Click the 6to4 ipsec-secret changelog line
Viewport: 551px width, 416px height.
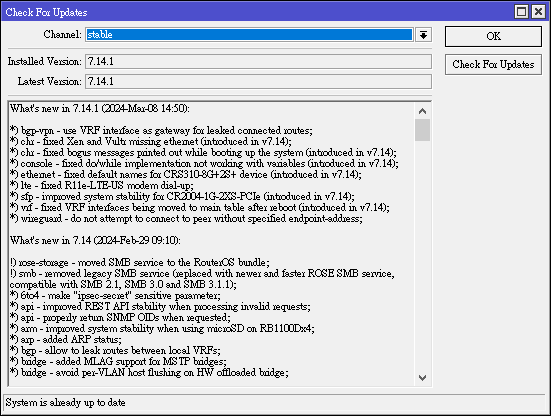[x=115, y=295]
